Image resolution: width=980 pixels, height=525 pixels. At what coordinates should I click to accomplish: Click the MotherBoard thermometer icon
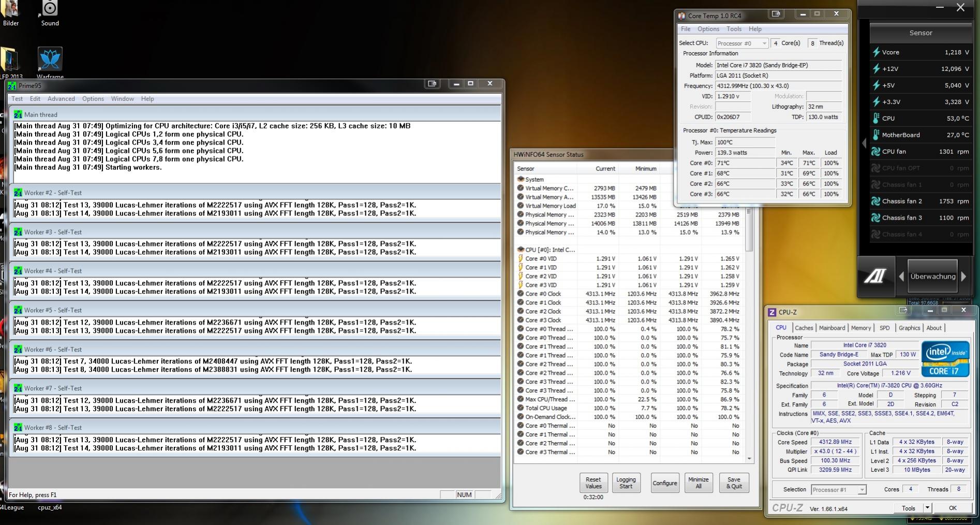coord(876,135)
